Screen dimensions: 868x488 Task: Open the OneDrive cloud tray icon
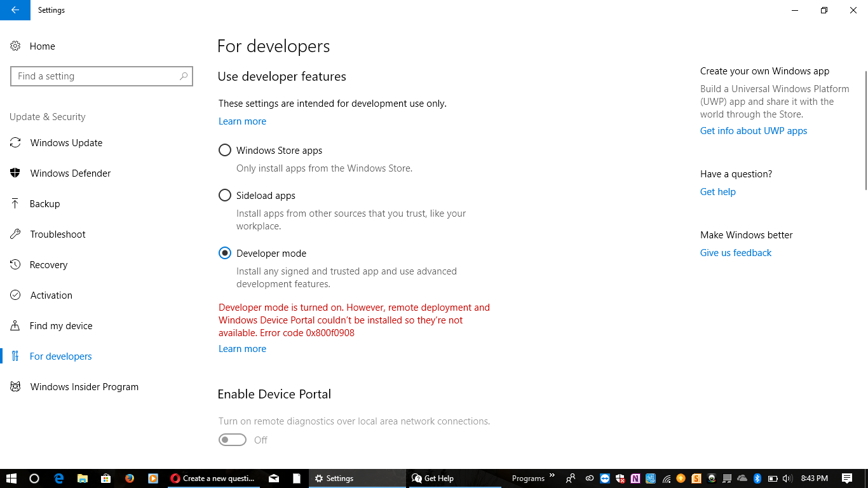pos(742,478)
